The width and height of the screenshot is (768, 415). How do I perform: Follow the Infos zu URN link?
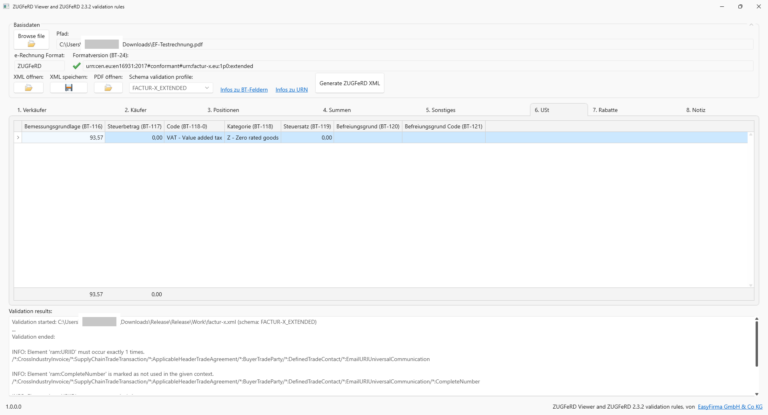click(292, 89)
